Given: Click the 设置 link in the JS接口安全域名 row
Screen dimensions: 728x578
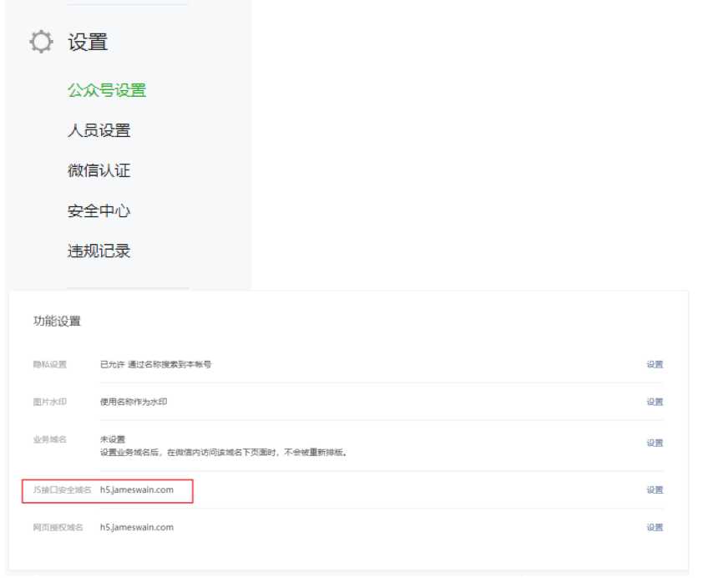Looking at the screenshot, I should pos(655,489).
